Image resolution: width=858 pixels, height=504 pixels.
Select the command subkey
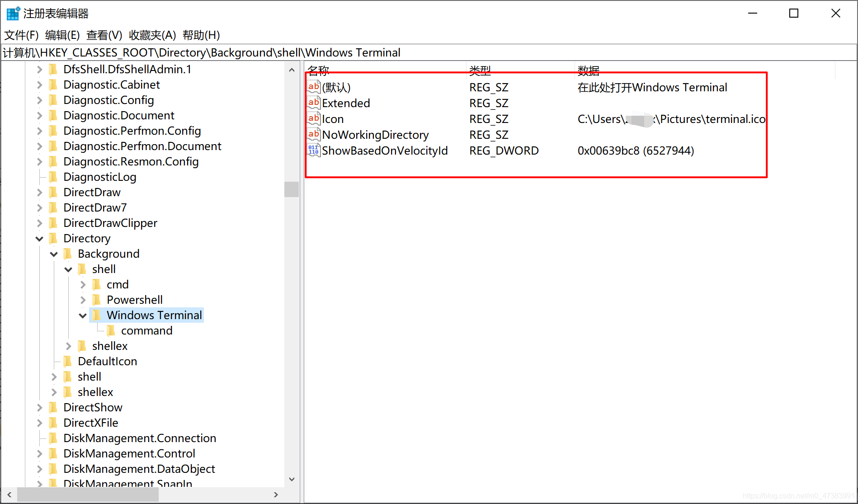click(x=146, y=330)
